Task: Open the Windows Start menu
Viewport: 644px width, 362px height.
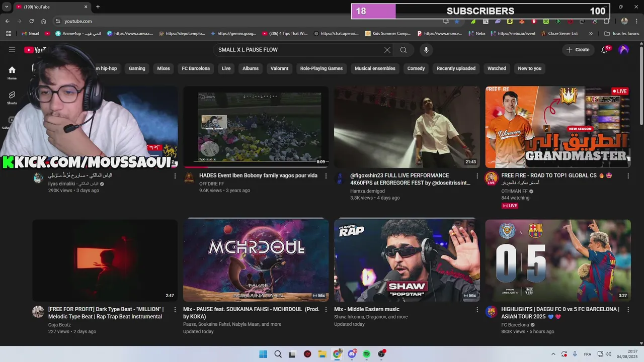Action: pos(263,354)
